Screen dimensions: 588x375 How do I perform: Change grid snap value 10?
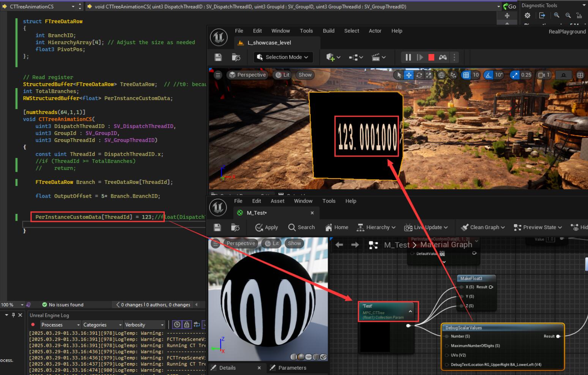476,75
